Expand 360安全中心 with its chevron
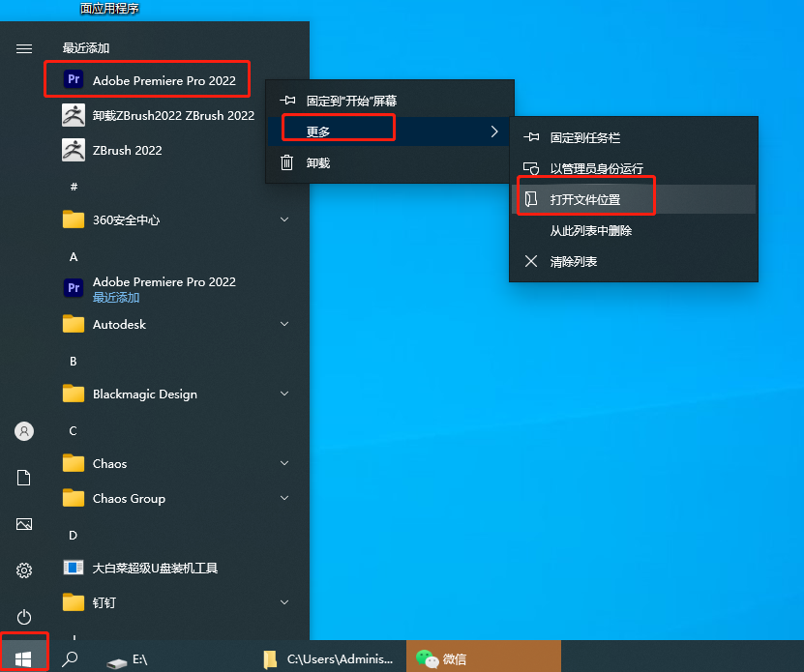The height and width of the screenshot is (672, 804). tap(284, 219)
